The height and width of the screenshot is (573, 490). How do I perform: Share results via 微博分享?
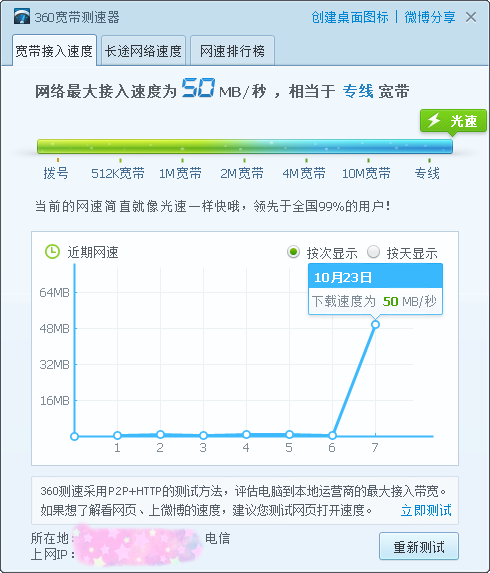430,17
